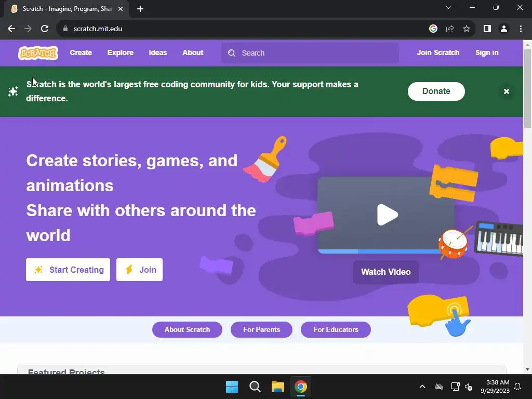Open the tab search dropdown chevron
The image size is (532, 399).
(x=448, y=7)
